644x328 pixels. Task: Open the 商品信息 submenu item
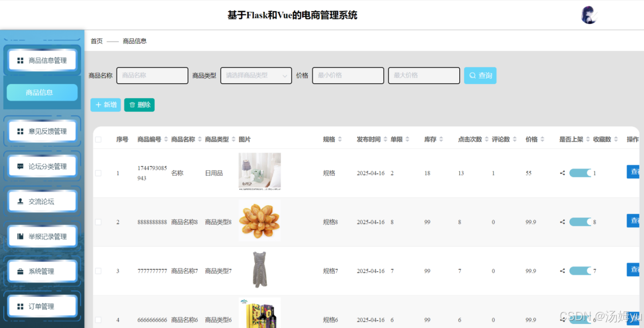pos(42,92)
